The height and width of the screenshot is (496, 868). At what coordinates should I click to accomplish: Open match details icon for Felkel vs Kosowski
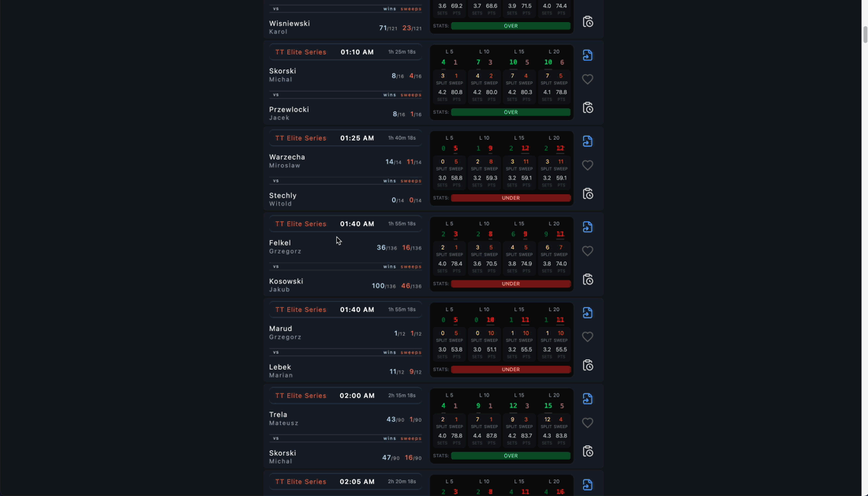(588, 227)
